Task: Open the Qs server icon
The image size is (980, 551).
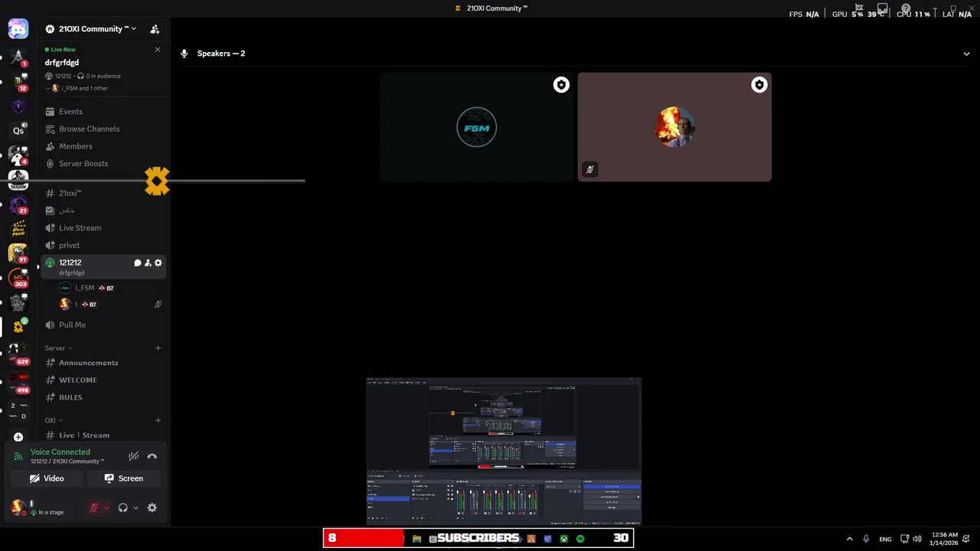Action: point(18,131)
